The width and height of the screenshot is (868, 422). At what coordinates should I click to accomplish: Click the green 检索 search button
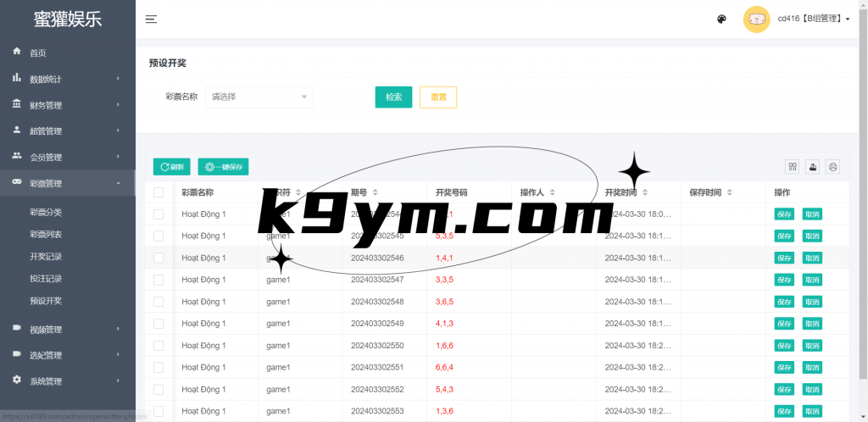coord(393,97)
